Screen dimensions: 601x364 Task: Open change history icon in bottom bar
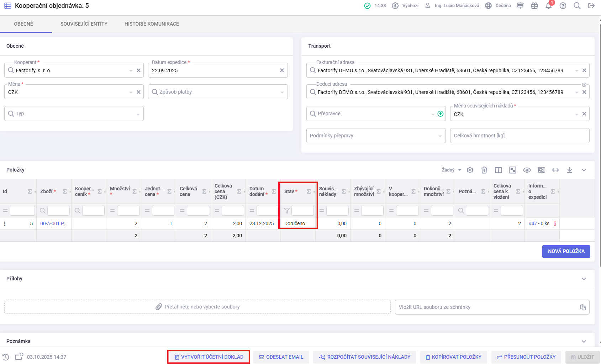click(6, 357)
